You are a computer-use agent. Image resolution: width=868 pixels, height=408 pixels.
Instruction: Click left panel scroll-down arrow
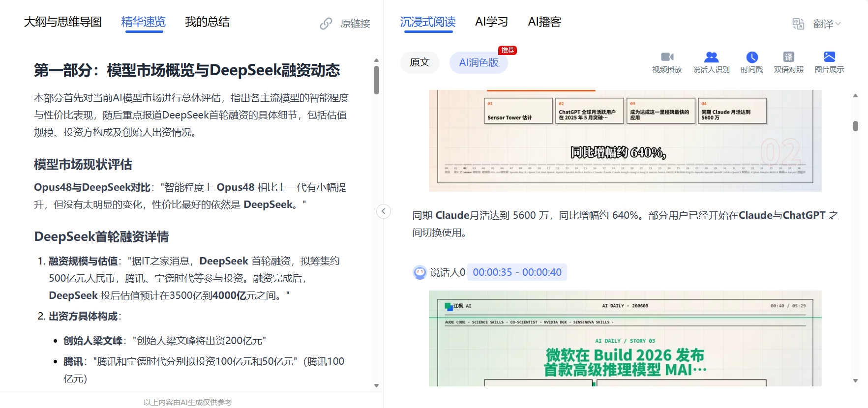point(376,386)
